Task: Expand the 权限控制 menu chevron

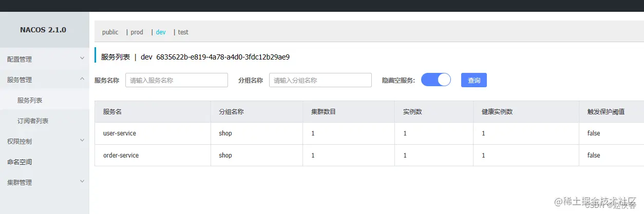Action: (82, 141)
